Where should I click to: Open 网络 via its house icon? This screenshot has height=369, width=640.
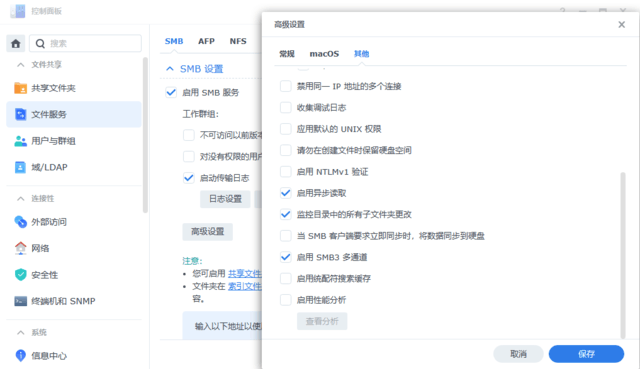coord(20,248)
